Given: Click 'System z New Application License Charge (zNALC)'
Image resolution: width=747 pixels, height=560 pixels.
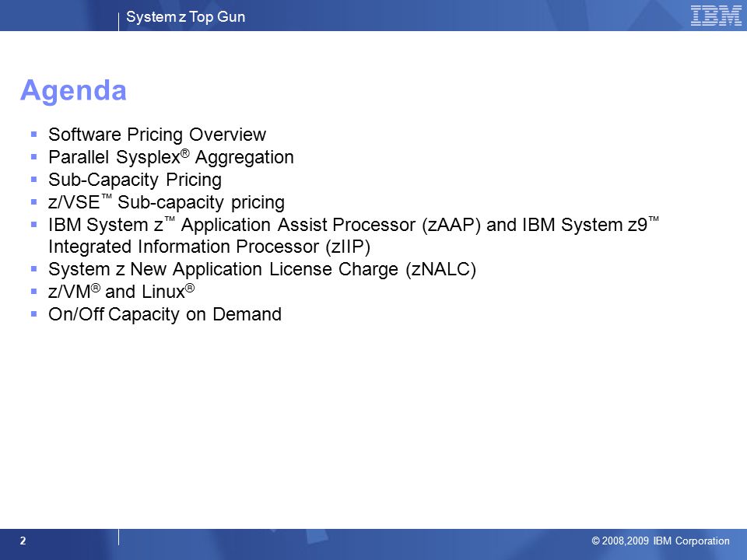Looking at the screenshot, I should click(x=262, y=270).
